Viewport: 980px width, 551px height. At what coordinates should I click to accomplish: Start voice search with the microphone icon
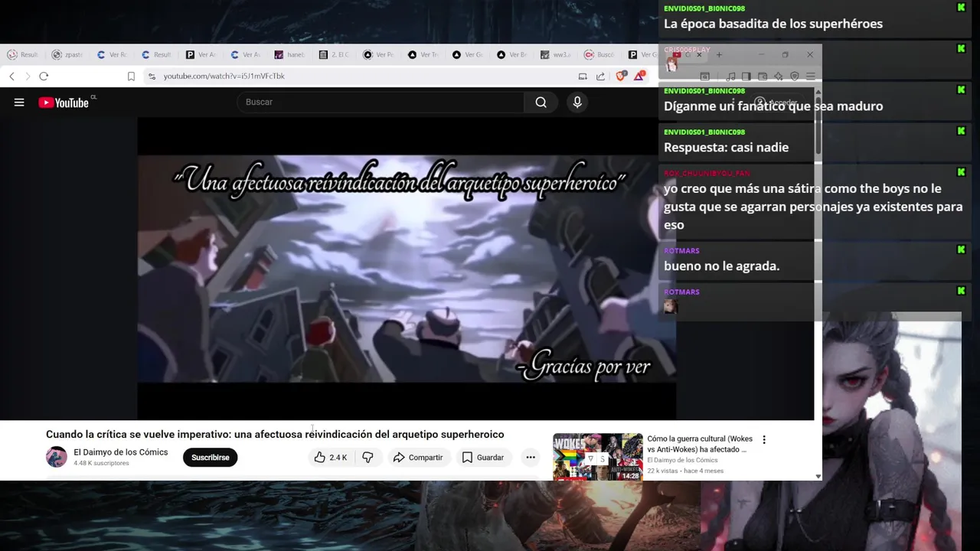(x=577, y=103)
